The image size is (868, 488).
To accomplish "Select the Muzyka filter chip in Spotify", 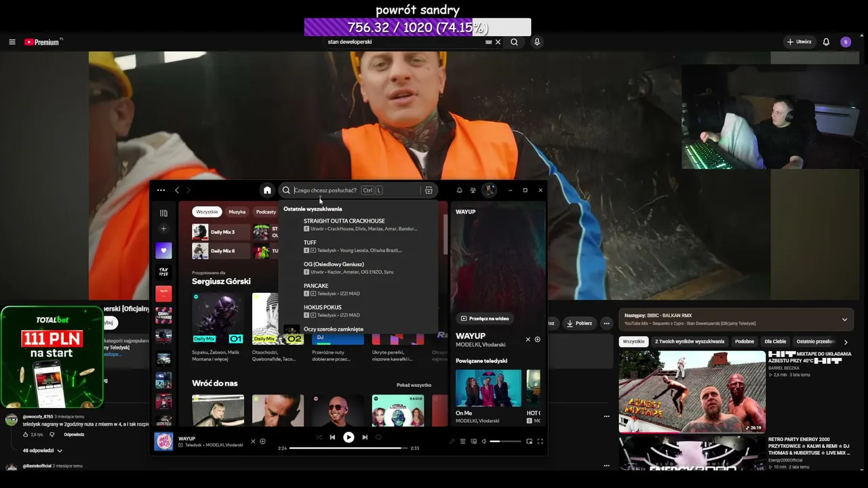I will [237, 211].
